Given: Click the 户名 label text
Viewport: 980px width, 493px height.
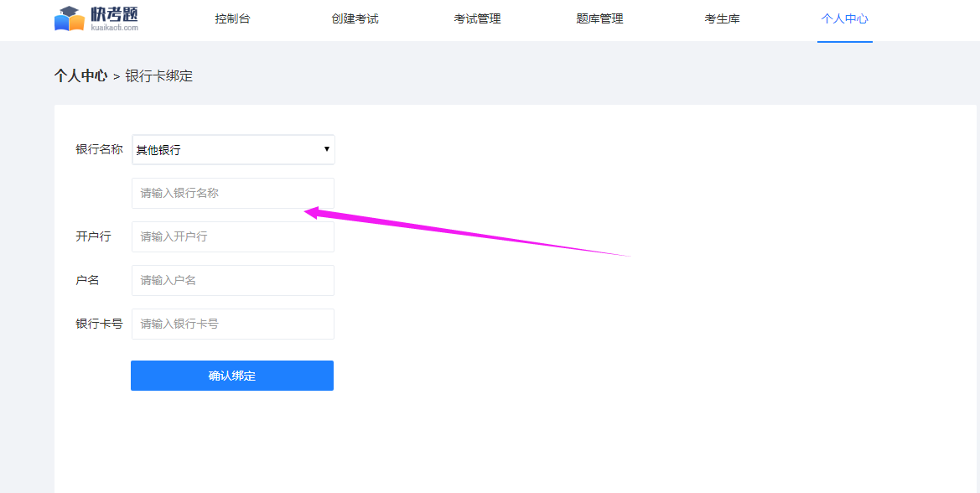Looking at the screenshot, I should 87,281.
